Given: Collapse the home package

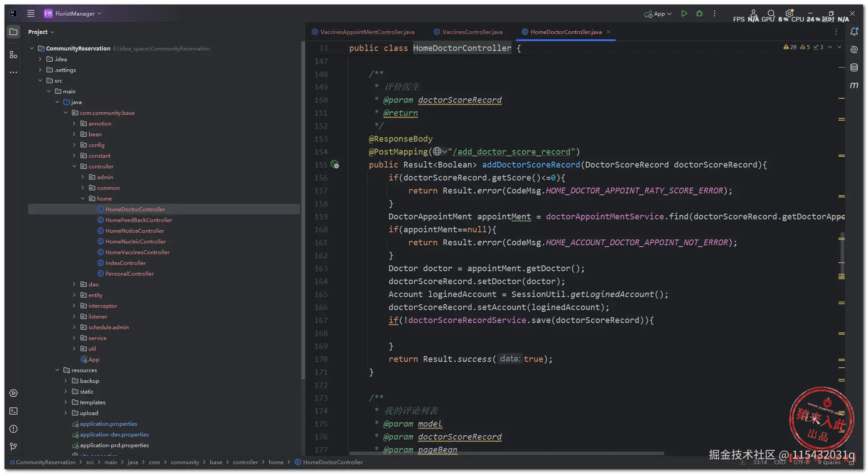Looking at the screenshot, I should pyautogui.click(x=83, y=198).
